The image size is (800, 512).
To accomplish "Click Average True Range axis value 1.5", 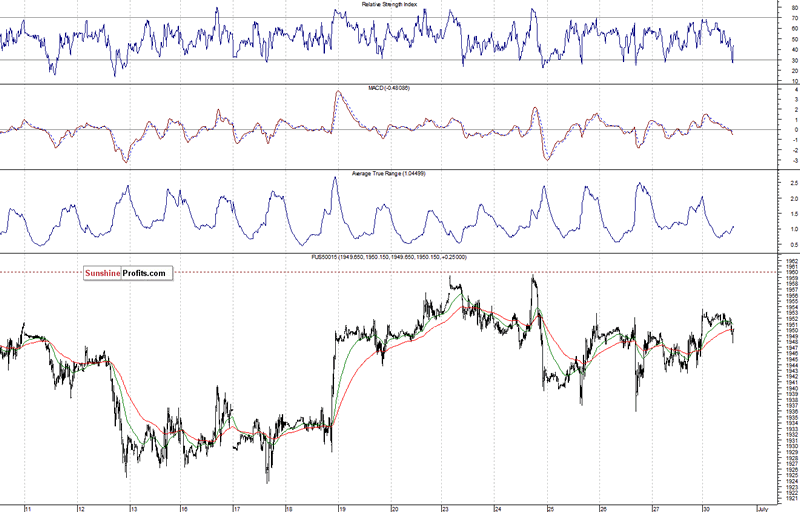I will pos(794,214).
